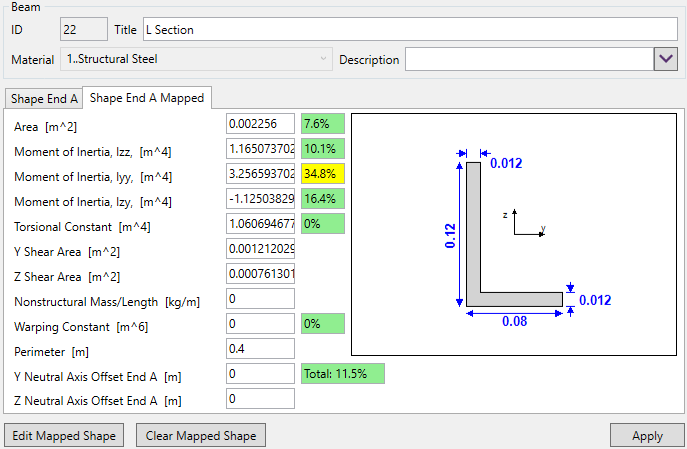687x449 pixels.
Task: Switch to the Shape End A tab
Action: click(44, 98)
